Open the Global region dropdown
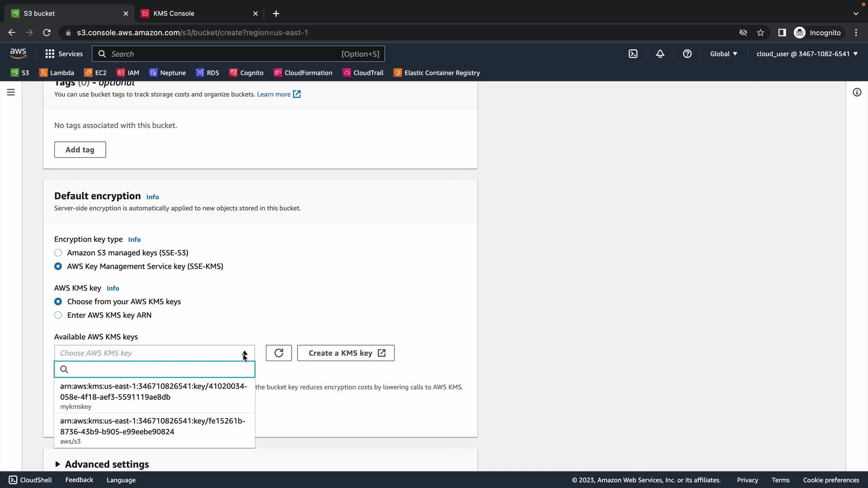The image size is (868, 488). pos(723,54)
